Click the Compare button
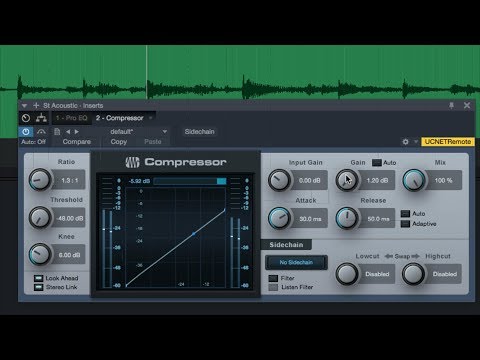The height and width of the screenshot is (360, 480). (77, 142)
